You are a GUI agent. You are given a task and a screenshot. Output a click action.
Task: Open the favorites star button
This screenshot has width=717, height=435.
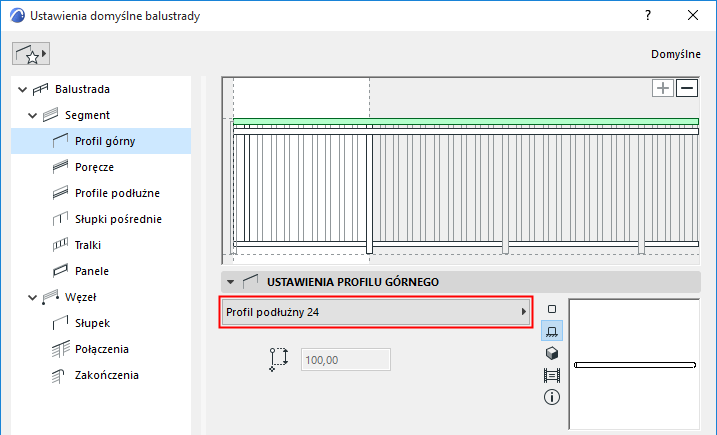[31, 54]
